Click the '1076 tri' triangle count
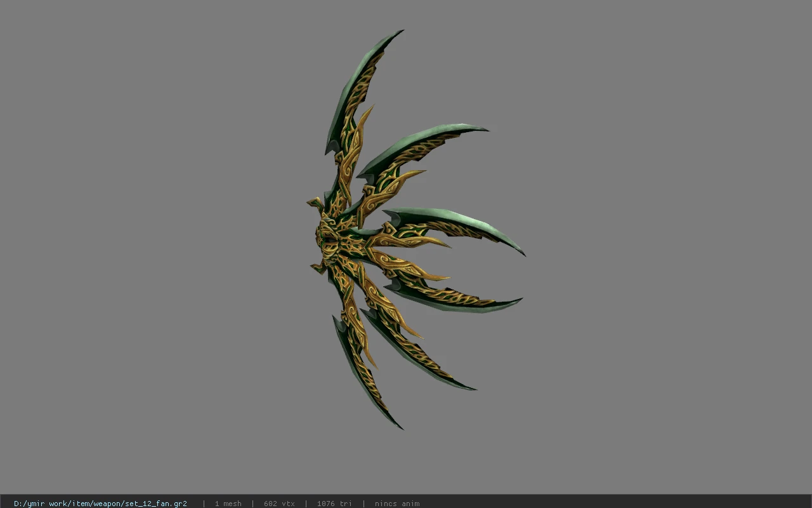The width and height of the screenshot is (812, 508). pos(334,504)
